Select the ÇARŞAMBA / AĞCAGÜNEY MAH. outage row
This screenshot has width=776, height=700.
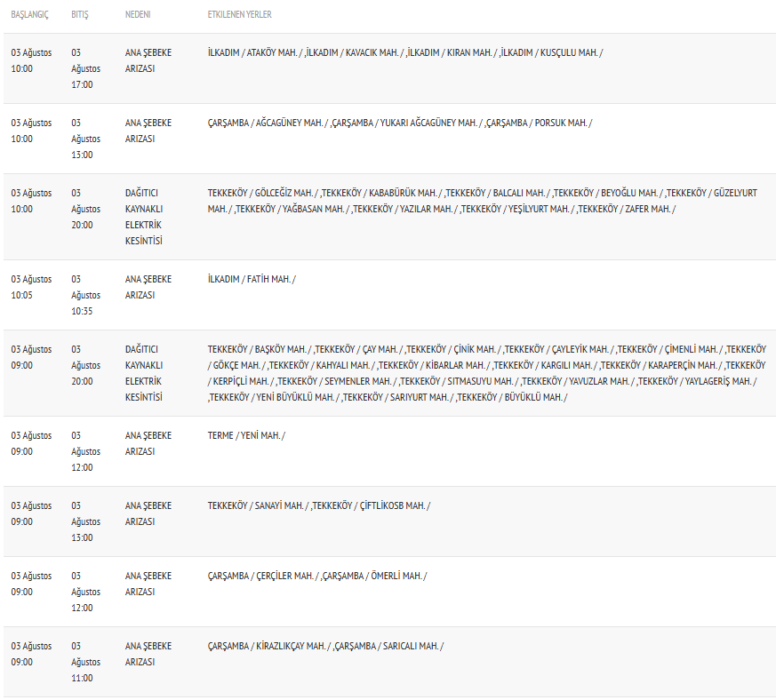click(389, 139)
